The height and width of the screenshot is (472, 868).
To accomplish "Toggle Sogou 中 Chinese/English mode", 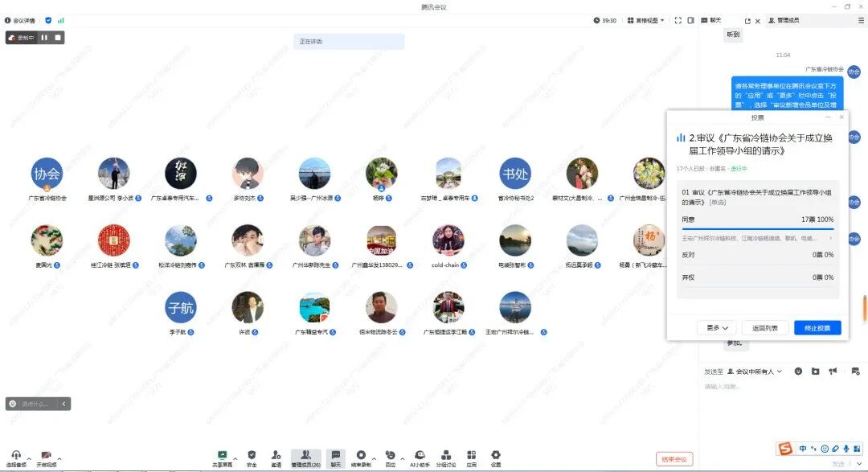I will click(803, 449).
